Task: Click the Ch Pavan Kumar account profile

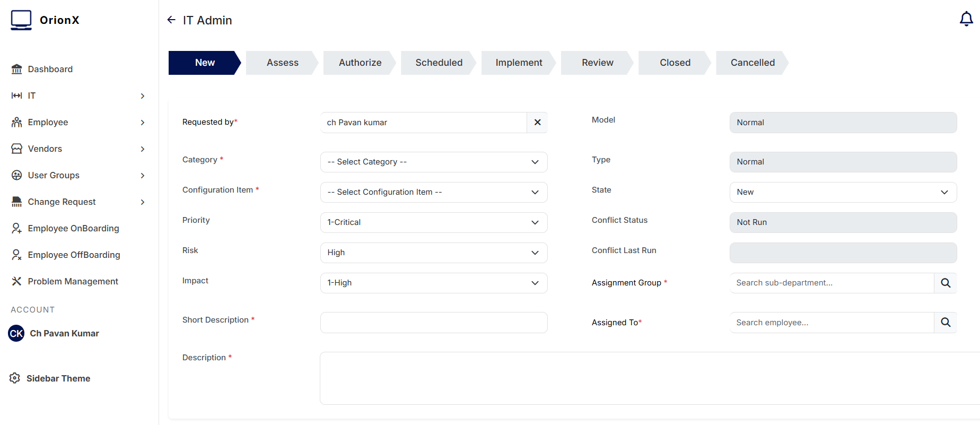Action: pyautogui.click(x=64, y=333)
